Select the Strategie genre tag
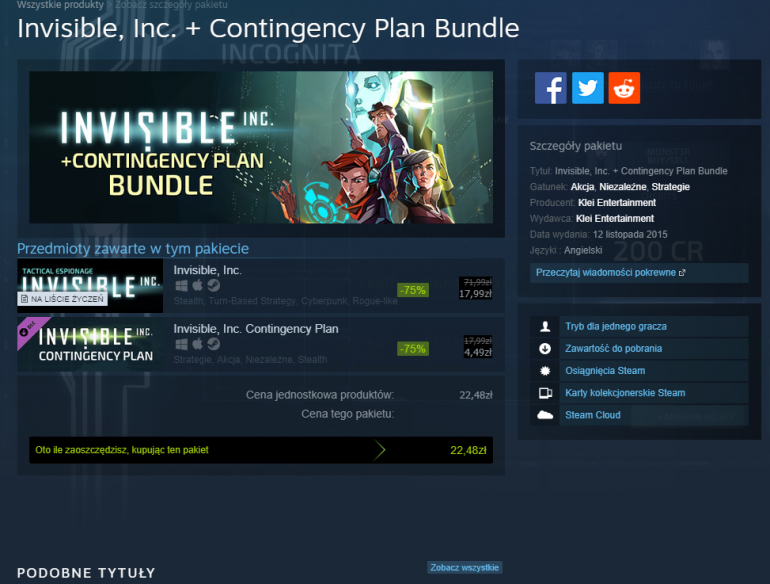Viewport: 770px width, 584px height. point(670,187)
